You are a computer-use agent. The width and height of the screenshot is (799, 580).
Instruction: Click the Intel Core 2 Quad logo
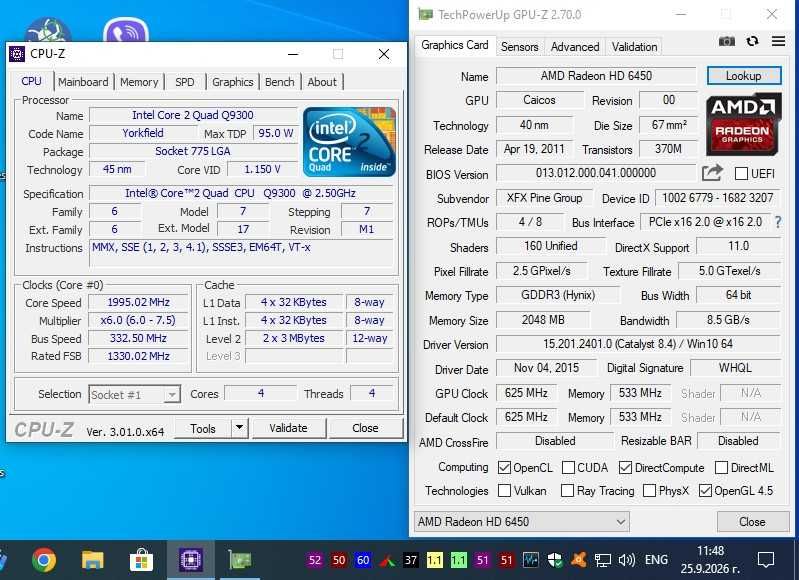[349, 142]
